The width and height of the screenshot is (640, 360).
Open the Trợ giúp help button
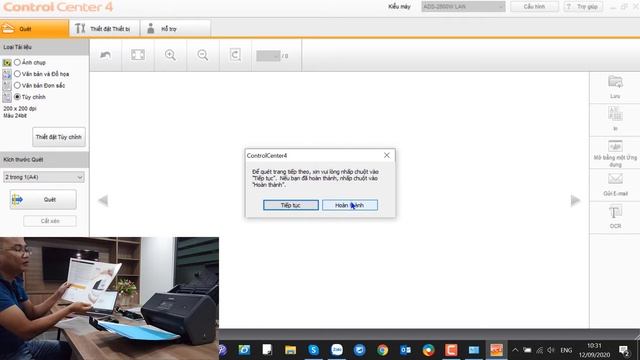(x=583, y=7)
